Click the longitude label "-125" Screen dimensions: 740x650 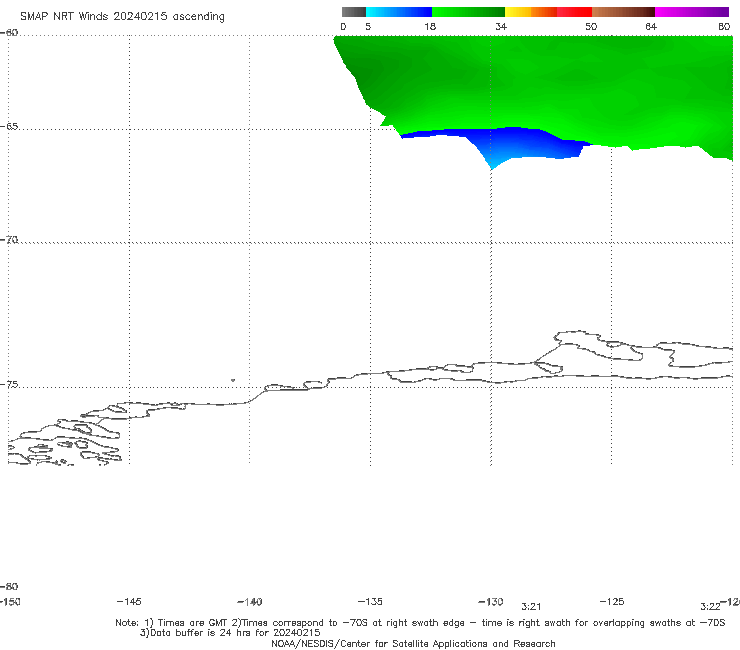point(612,602)
